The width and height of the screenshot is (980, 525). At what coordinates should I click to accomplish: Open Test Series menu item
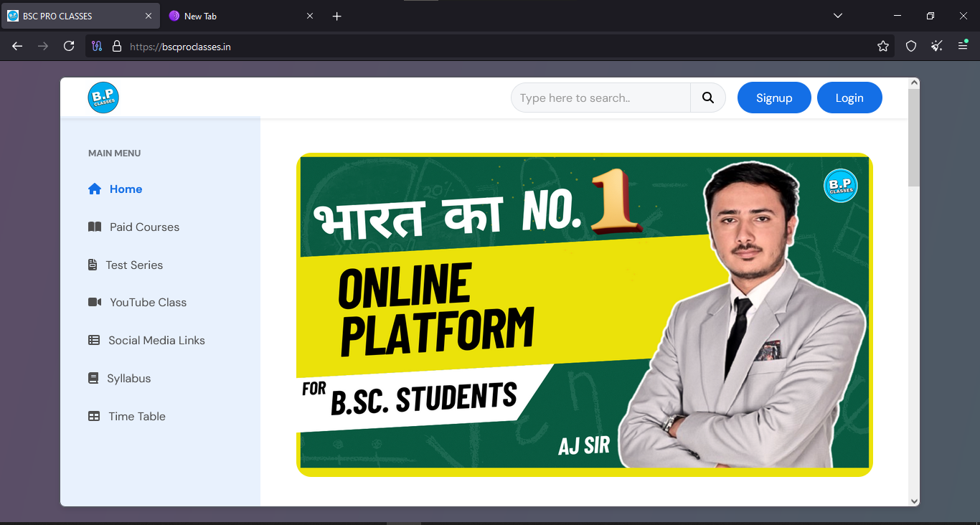[x=126, y=265]
